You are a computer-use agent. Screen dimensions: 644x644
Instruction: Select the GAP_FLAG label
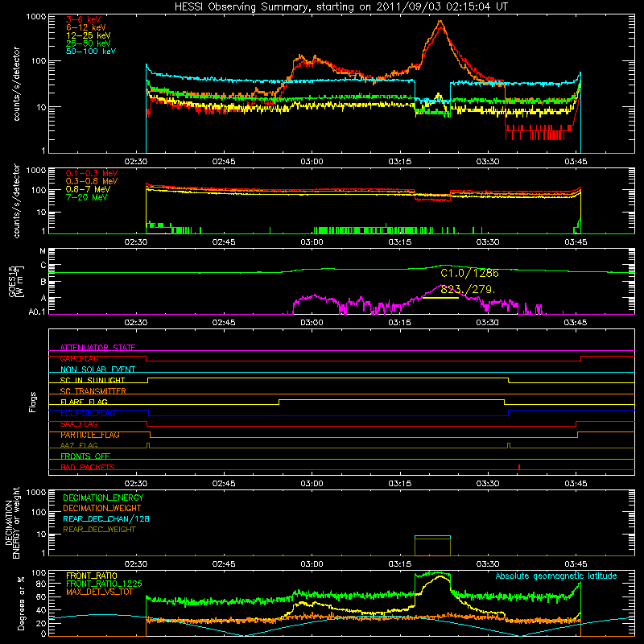[x=79, y=358]
